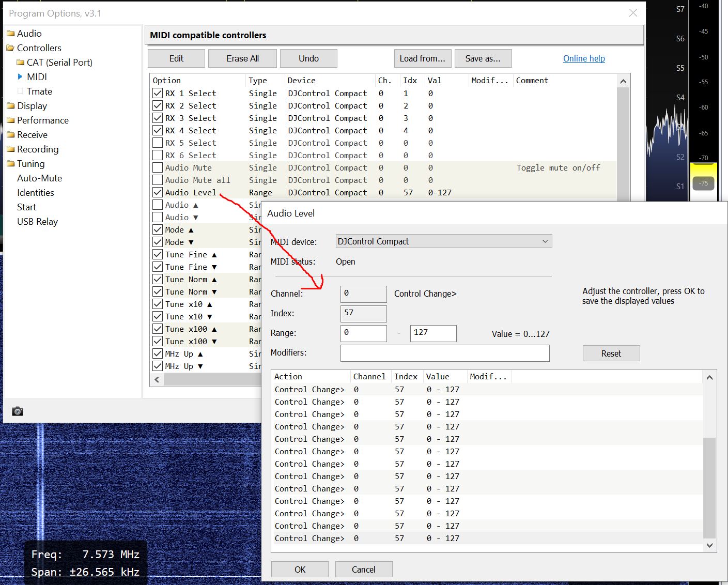Click the Modifiers input field
Image resolution: width=728 pixels, height=585 pixels.
[x=444, y=353]
